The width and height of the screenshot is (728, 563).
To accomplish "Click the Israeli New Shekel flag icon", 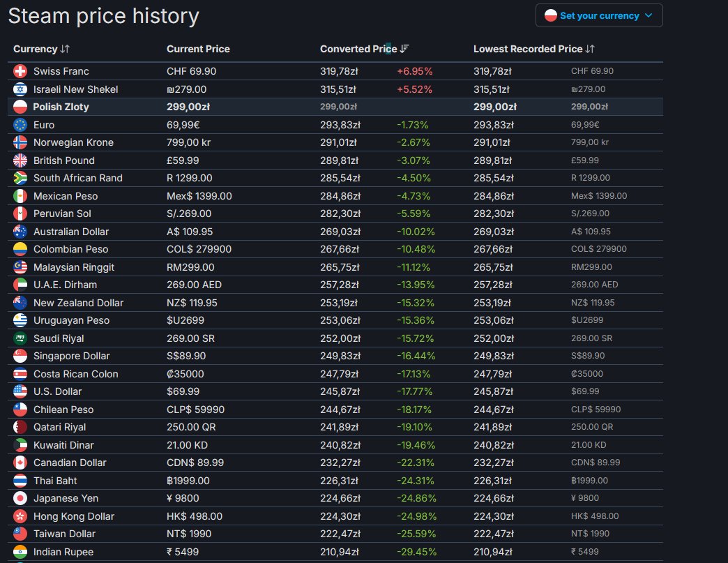I will click(x=20, y=89).
